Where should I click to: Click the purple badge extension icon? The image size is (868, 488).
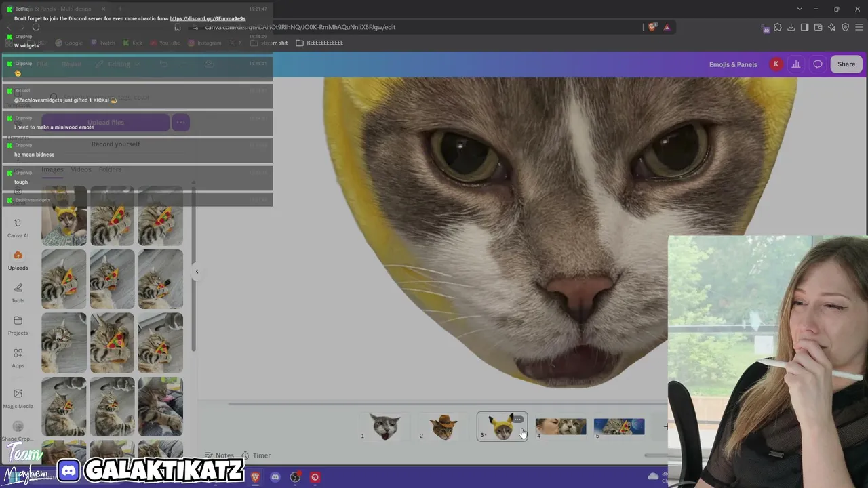point(766,28)
